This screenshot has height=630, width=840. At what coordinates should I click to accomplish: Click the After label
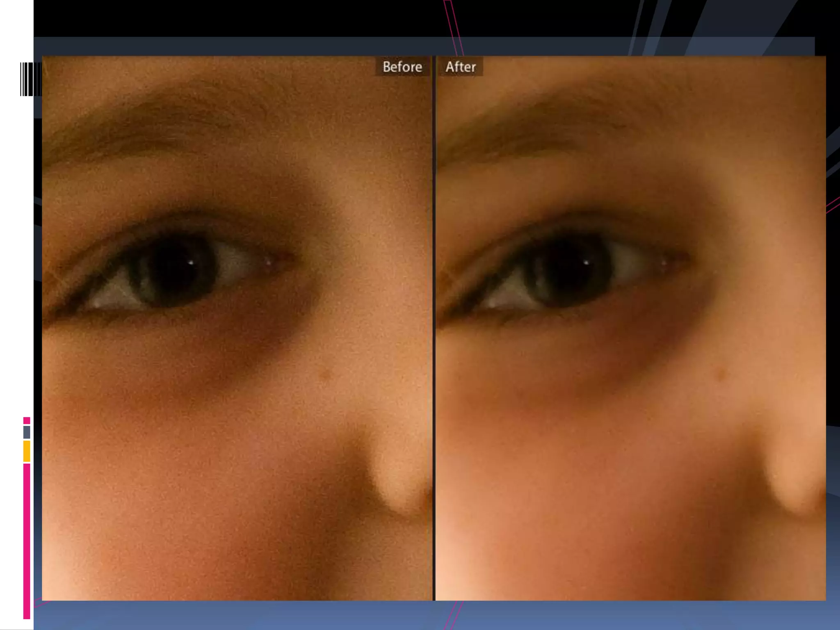coord(460,67)
